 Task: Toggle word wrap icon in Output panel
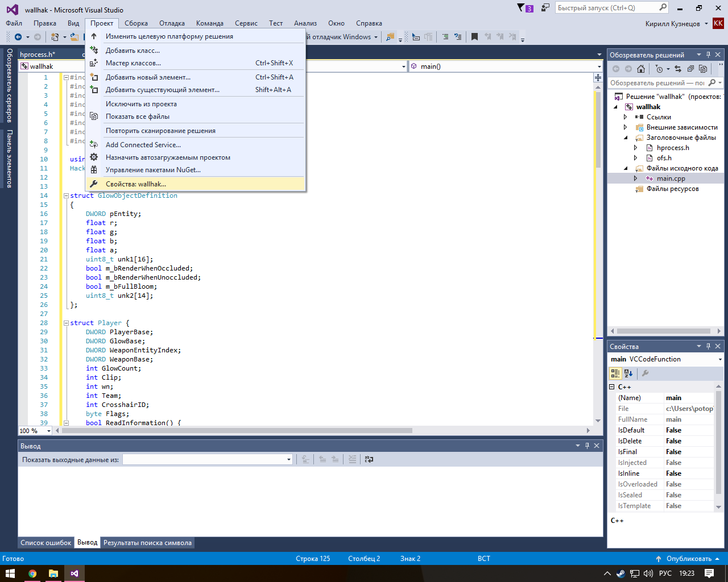point(369,459)
